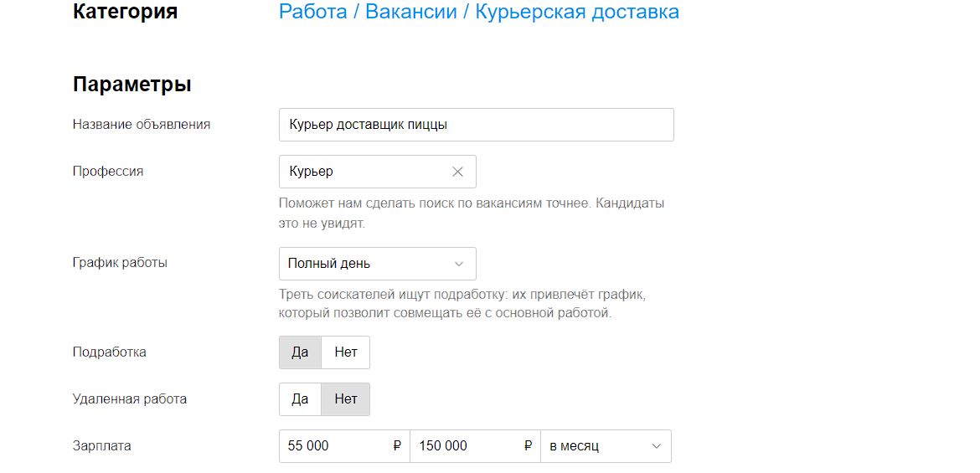
Task: Select Да for Подработка
Action: [300, 352]
